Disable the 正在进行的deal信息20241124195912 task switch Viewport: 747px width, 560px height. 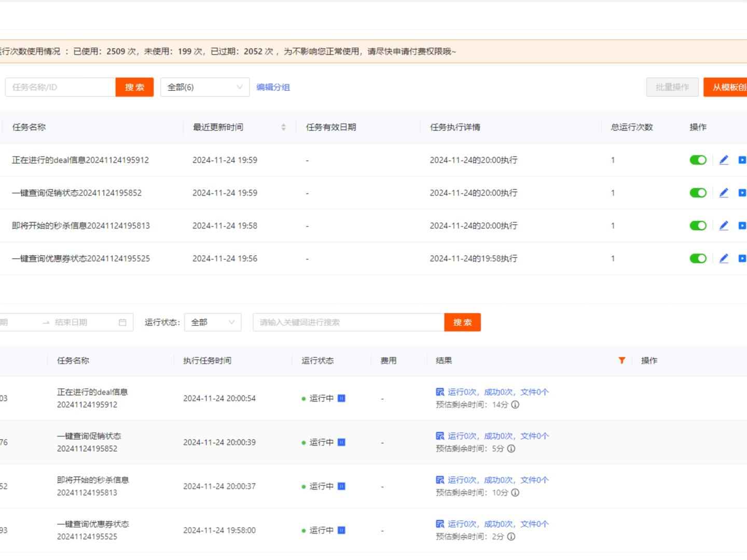tap(698, 160)
